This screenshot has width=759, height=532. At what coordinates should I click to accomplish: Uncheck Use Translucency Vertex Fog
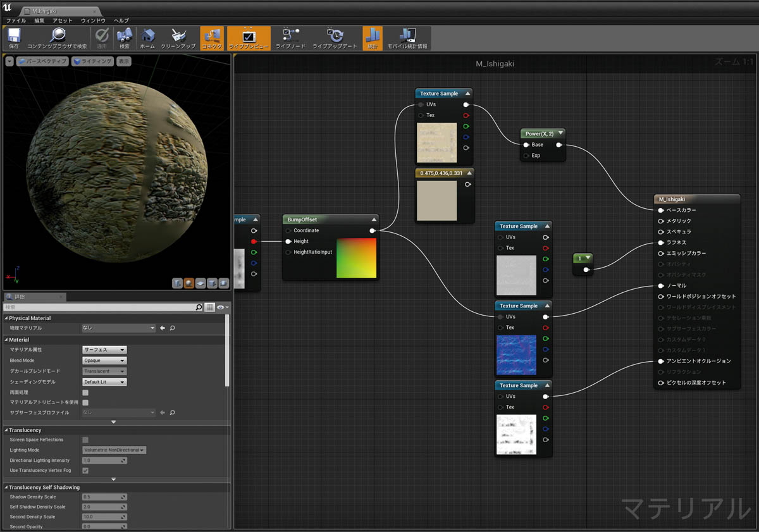point(87,470)
